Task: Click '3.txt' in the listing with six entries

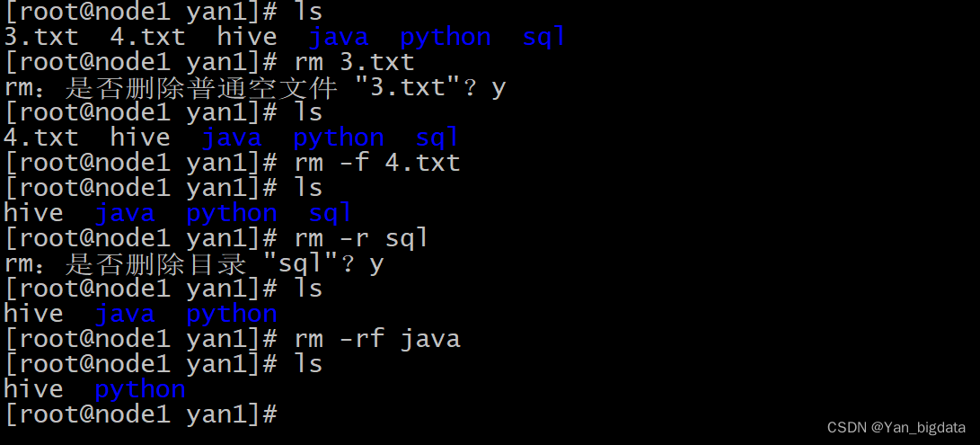Action: [x=41, y=36]
